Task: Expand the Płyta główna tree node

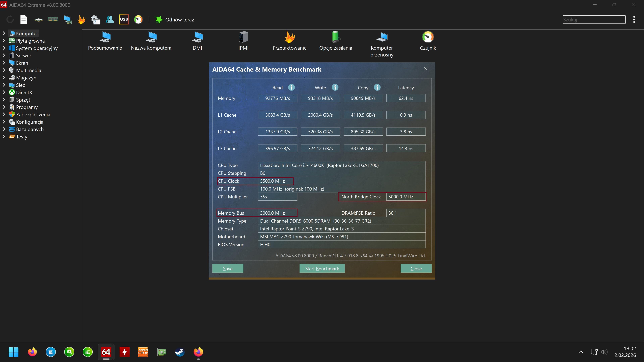Action: 4,41
